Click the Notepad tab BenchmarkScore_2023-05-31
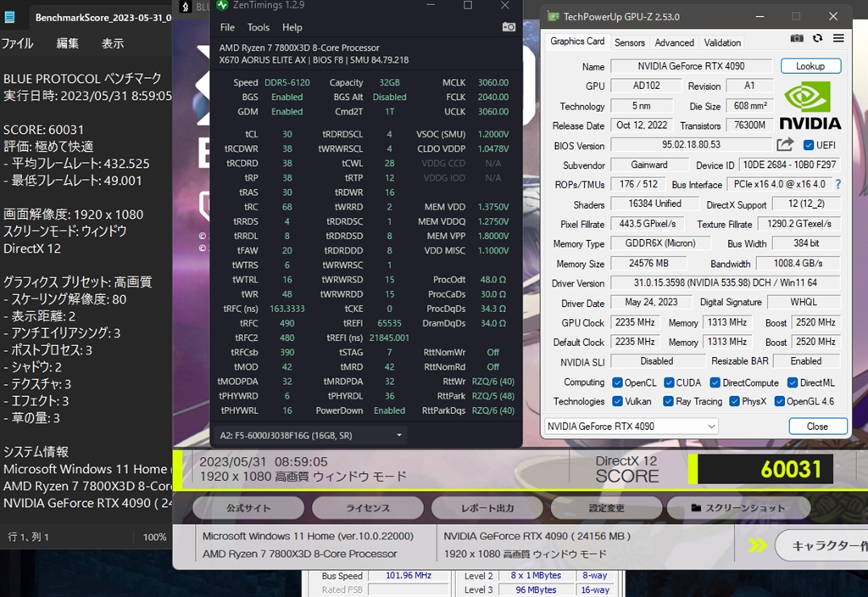Image resolution: width=868 pixels, height=597 pixels. (x=103, y=17)
